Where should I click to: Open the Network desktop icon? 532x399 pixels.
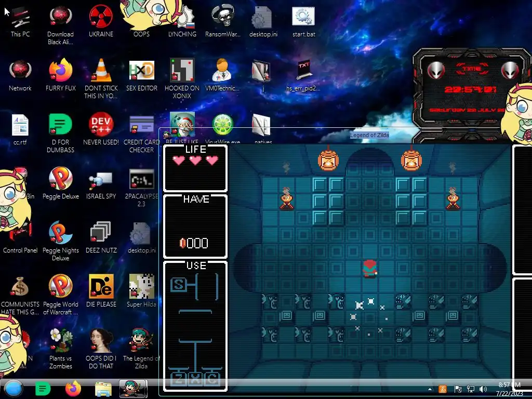(20, 75)
